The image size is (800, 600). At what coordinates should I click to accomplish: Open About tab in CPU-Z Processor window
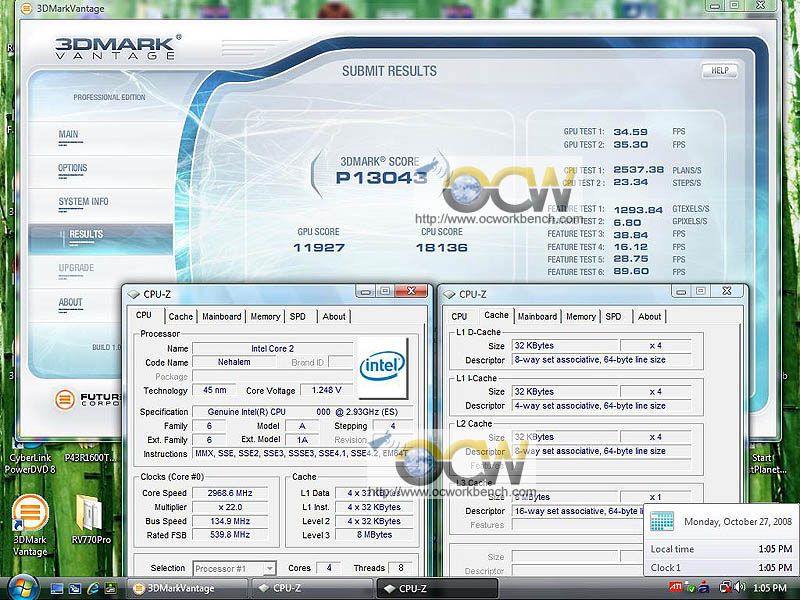(334, 317)
